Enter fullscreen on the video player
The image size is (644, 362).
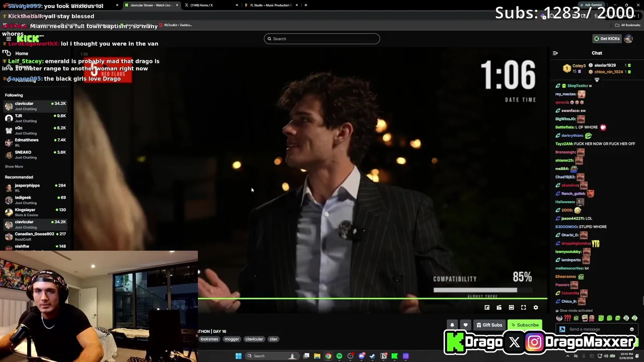click(x=523, y=307)
